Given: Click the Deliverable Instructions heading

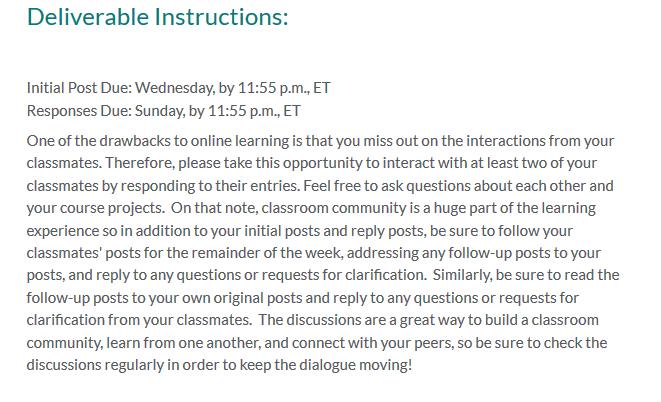Looking at the screenshot, I should tap(158, 17).
